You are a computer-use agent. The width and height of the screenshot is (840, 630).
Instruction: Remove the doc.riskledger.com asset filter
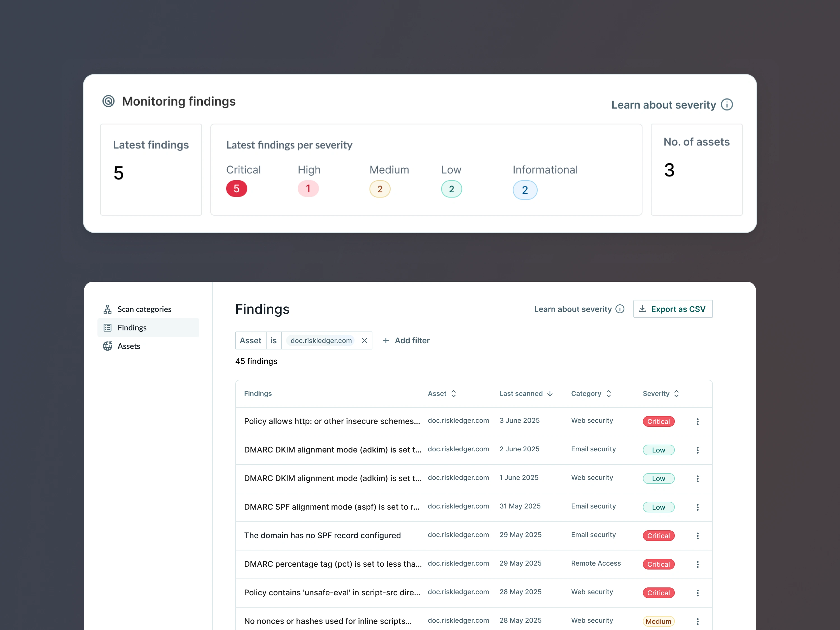[364, 341]
